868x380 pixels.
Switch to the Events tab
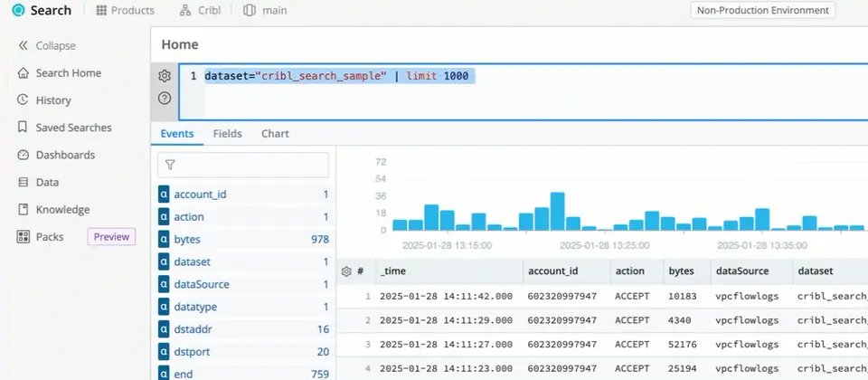177,134
